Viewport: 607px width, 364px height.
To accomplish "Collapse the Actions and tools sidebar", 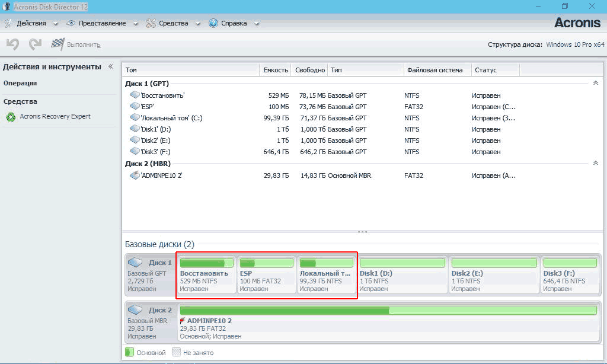I will 111,66.
